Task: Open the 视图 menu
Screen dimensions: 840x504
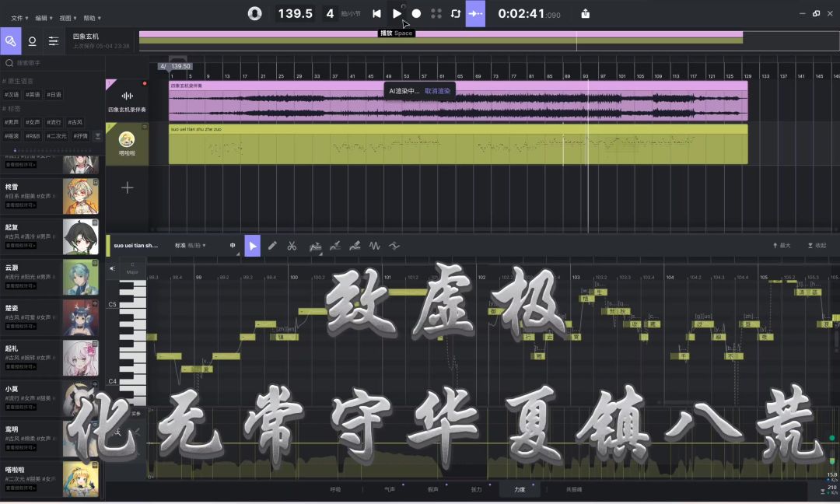Action: coord(68,17)
